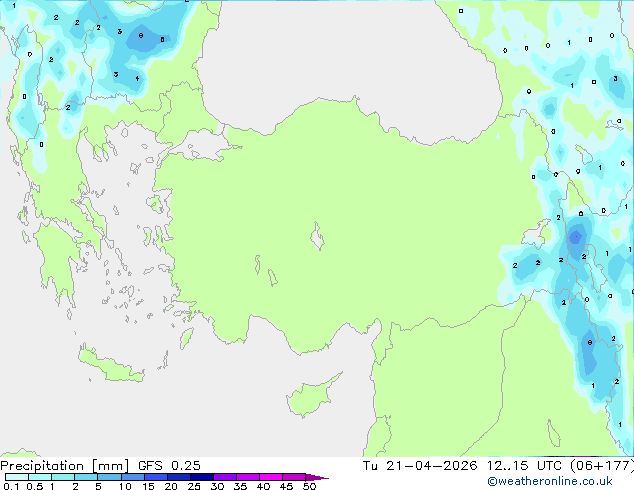Click the legend label '20'

click(171, 486)
